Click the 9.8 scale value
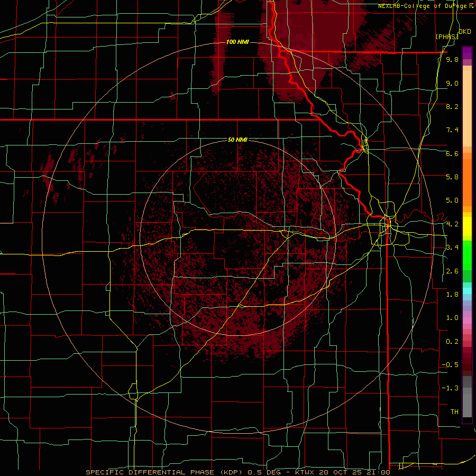Image resolution: width=476 pixels, height=476 pixels. coord(452,59)
